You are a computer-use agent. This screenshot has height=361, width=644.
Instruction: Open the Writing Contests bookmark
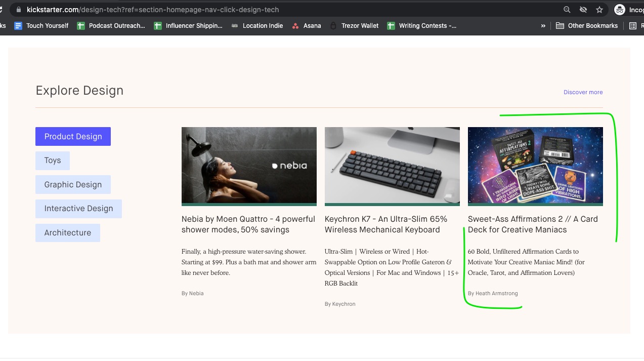click(422, 25)
